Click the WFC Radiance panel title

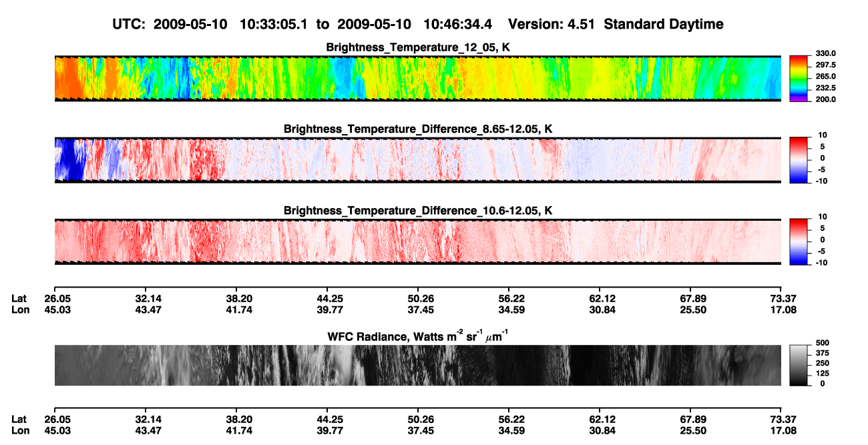(x=417, y=336)
